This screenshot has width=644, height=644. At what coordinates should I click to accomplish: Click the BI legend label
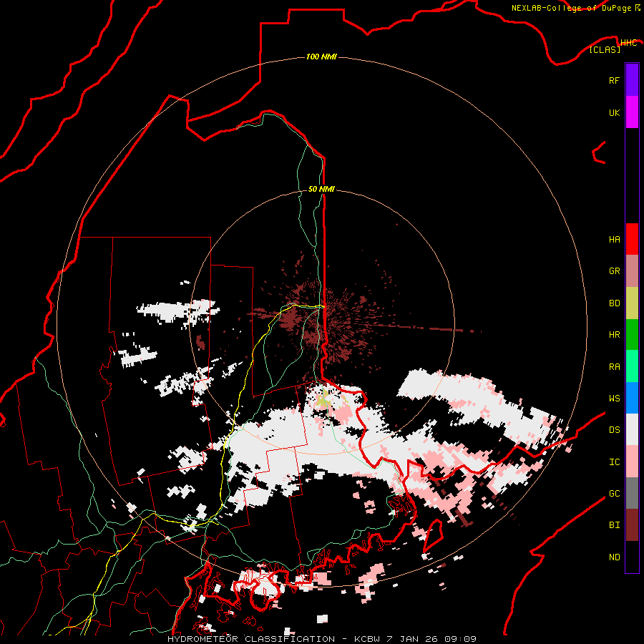point(614,525)
